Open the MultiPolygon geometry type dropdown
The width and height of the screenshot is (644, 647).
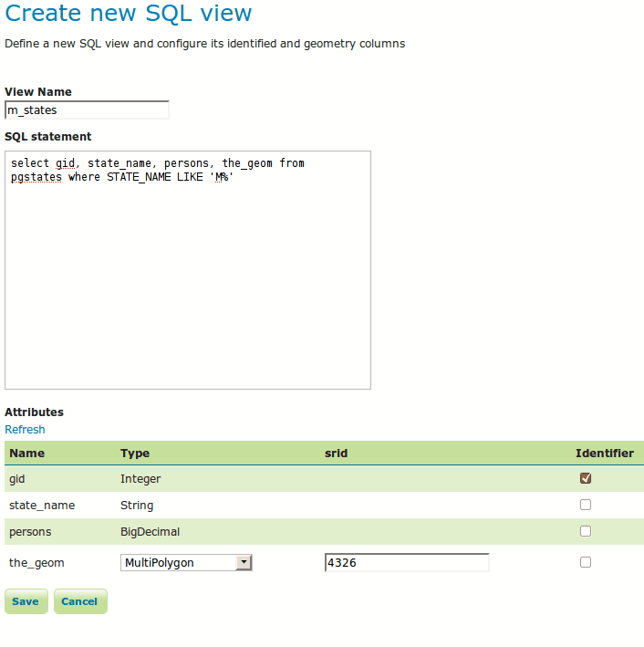coord(186,563)
